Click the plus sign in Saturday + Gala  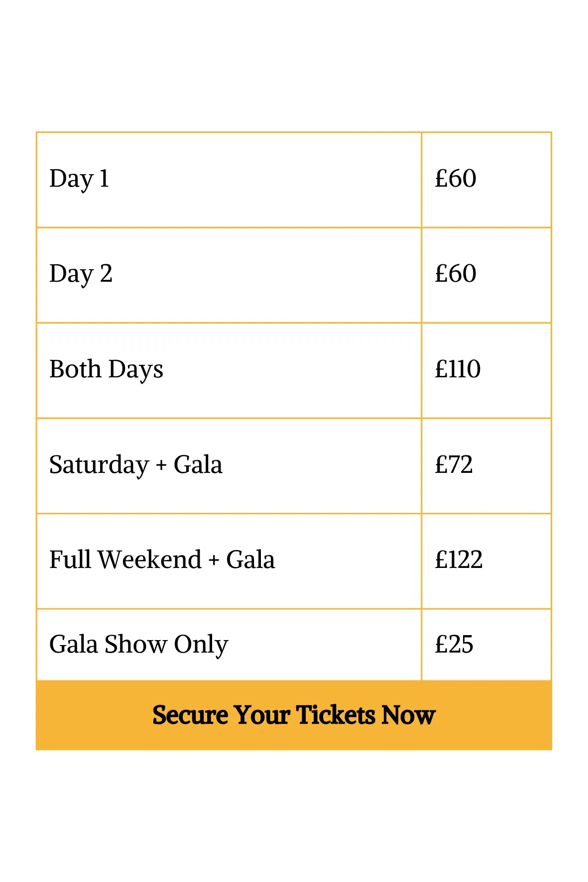coord(161,466)
